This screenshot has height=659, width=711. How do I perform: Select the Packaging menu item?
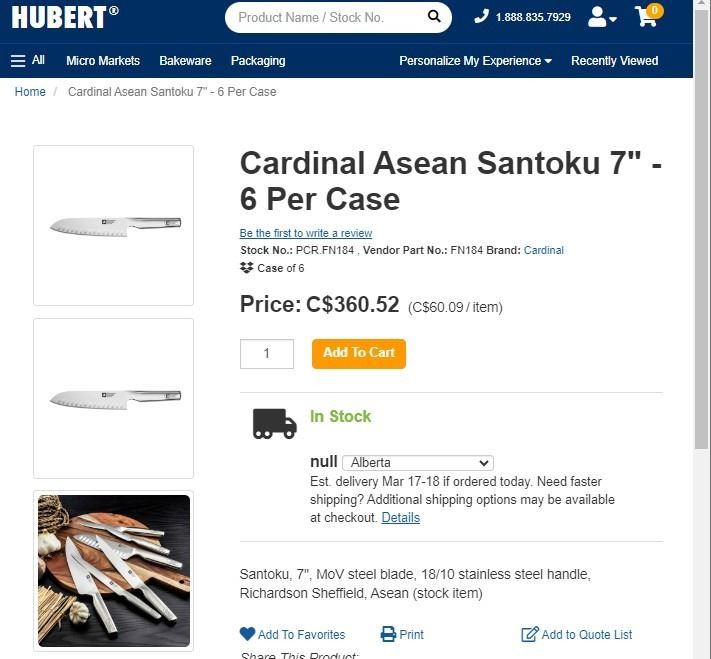[258, 61]
